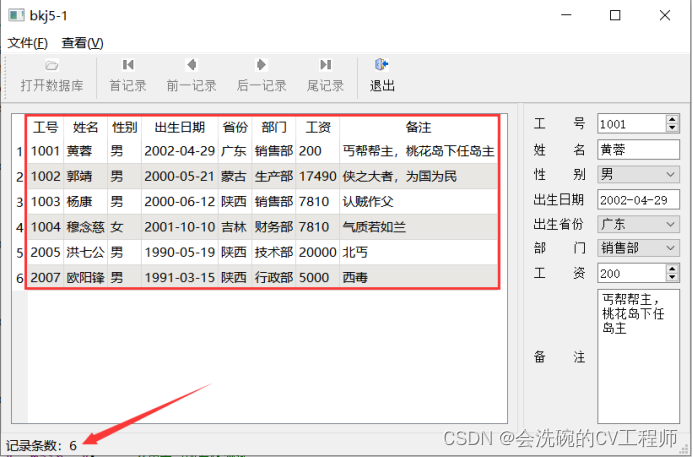
Task: Click the 行政部 department cell
Action: coord(274,277)
